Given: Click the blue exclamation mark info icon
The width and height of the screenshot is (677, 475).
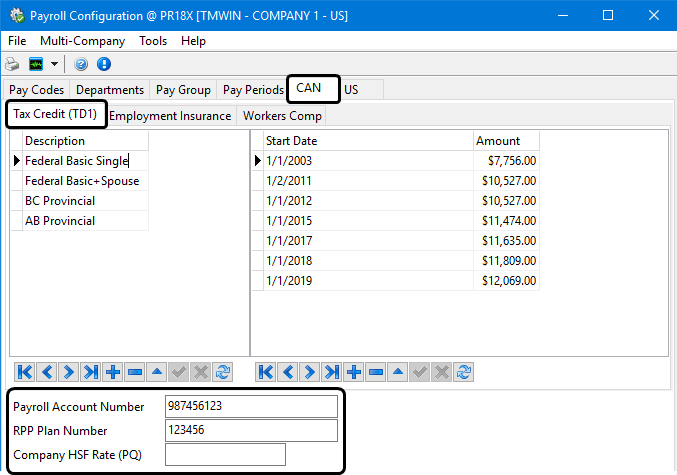Looking at the screenshot, I should point(103,64).
